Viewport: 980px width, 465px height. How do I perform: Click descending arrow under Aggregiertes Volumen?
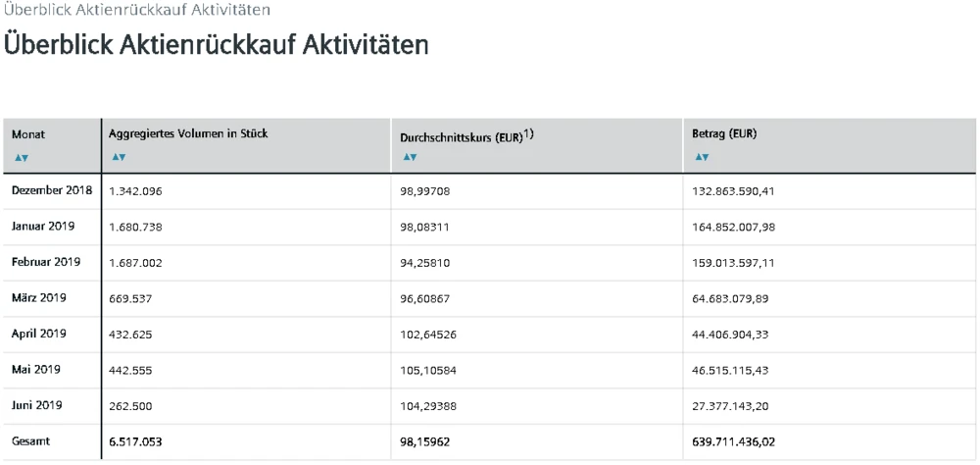[x=121, y=156]
